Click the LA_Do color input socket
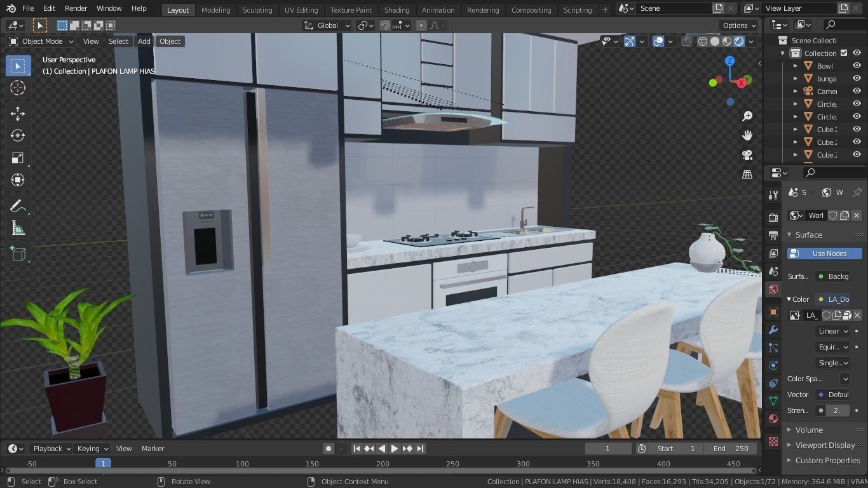The height and width of the screenshot is (488, 868). (x=833, y=299)
